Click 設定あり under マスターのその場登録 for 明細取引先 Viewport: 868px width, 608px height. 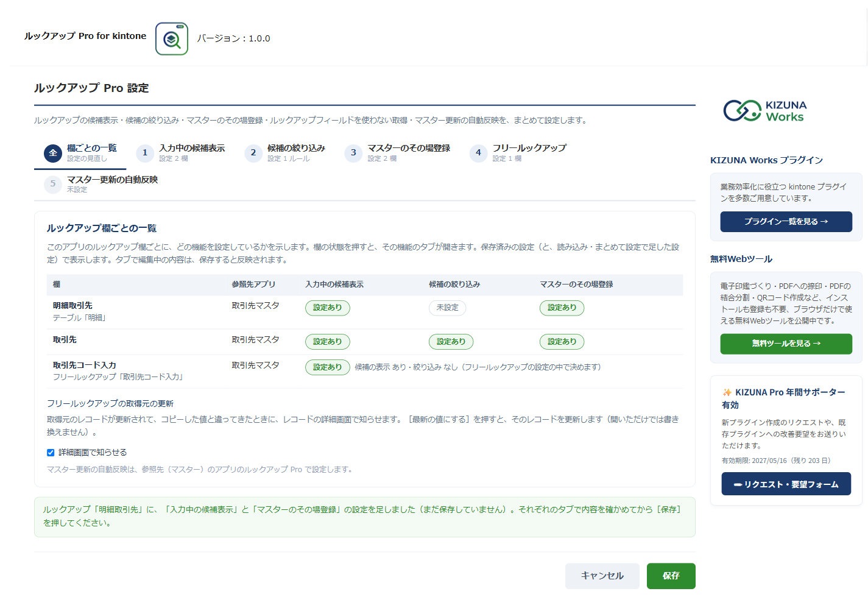pyautogui.click(x=562, y=308)
